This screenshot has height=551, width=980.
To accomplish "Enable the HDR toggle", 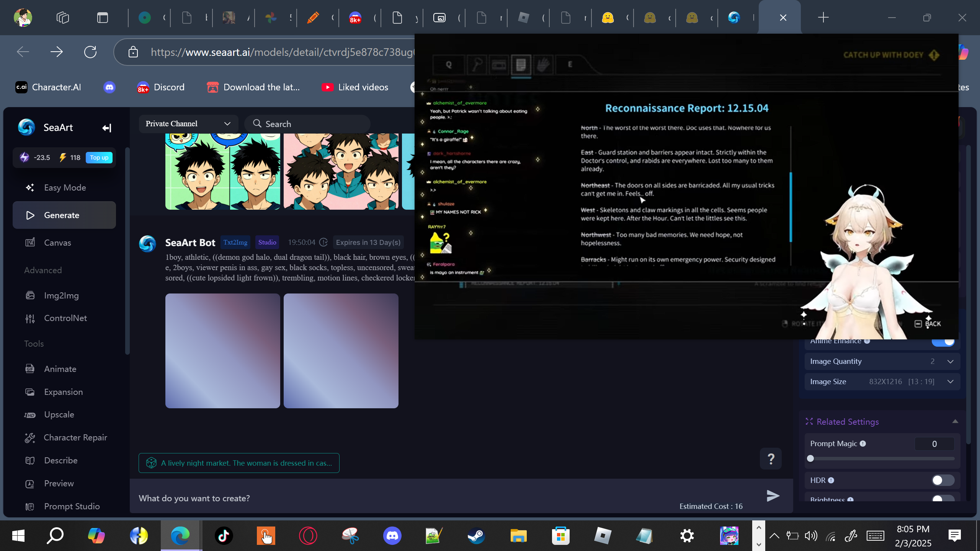I will point(943,480).
